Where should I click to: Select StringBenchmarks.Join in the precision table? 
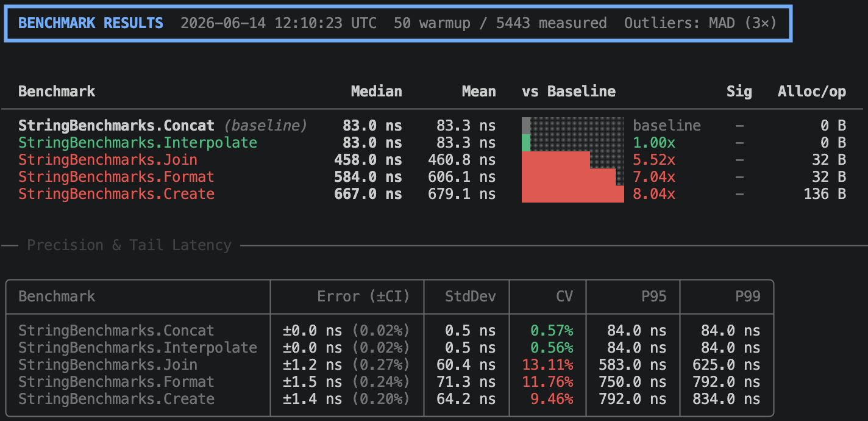click(x=108, y=365)
